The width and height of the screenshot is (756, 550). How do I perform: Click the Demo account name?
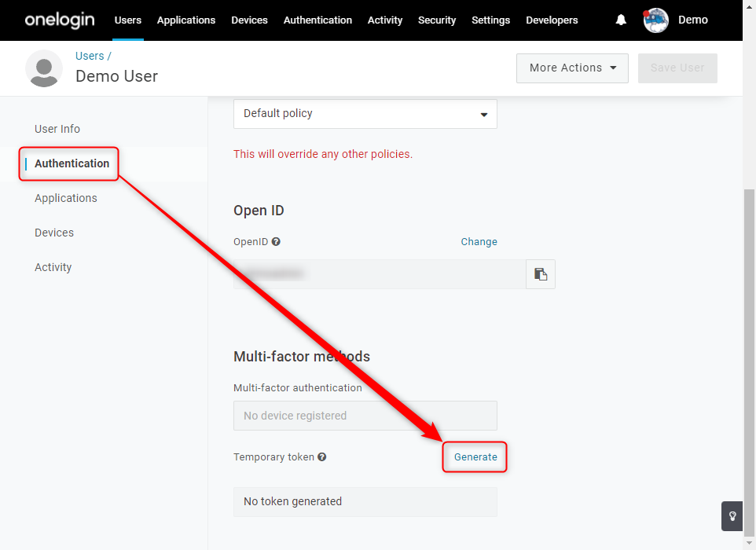click(693, 20)
